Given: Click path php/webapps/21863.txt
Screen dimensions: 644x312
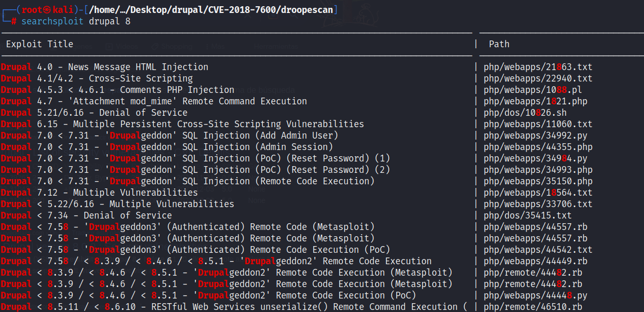Looking at the screenshot, I should pos(538,67).
